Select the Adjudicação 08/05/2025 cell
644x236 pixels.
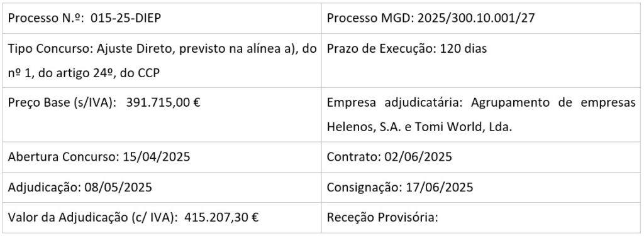point(162,187)
